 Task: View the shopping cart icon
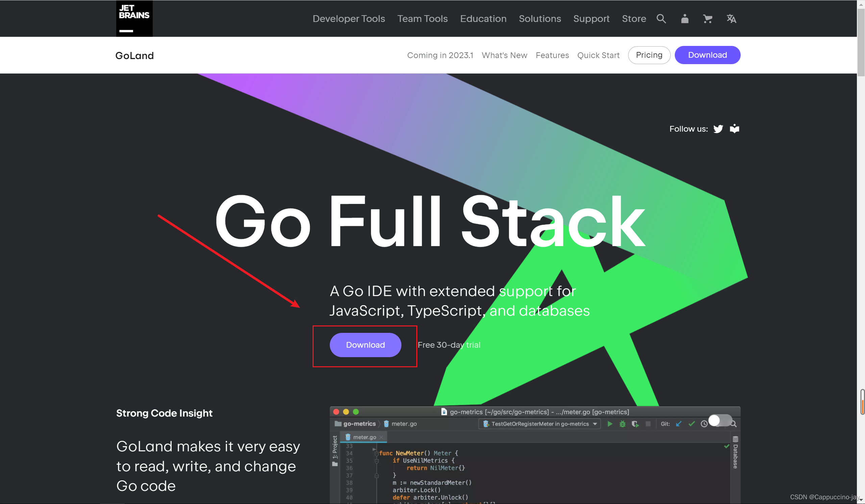click(708, 19)
